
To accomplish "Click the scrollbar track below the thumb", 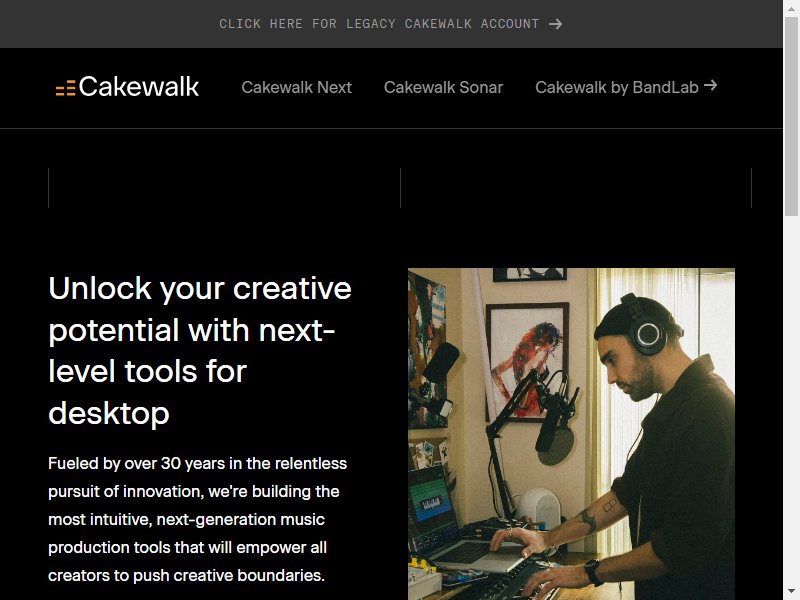I will click(x=791, y=399).
